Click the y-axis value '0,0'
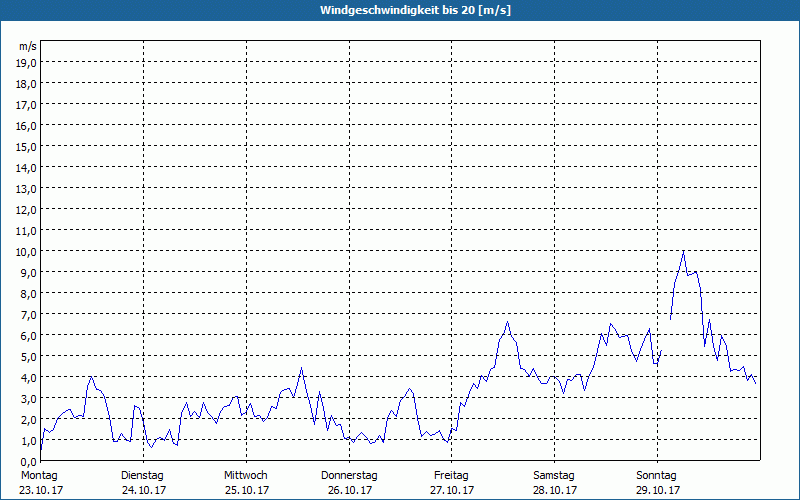 point(30,462)
